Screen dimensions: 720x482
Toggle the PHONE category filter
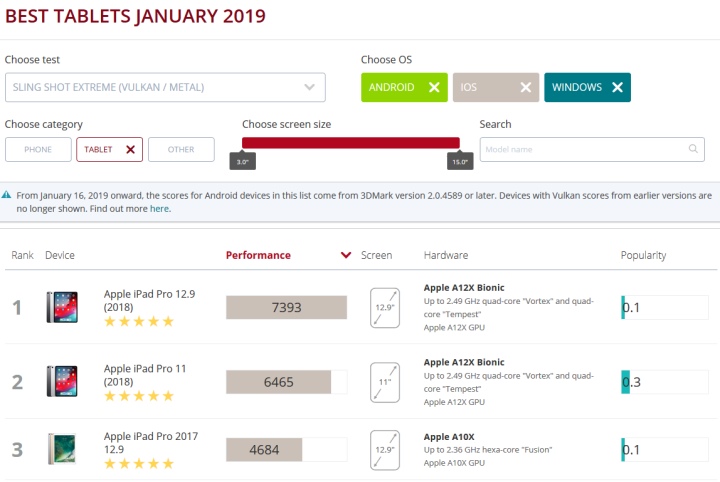(x=38, y=150)
